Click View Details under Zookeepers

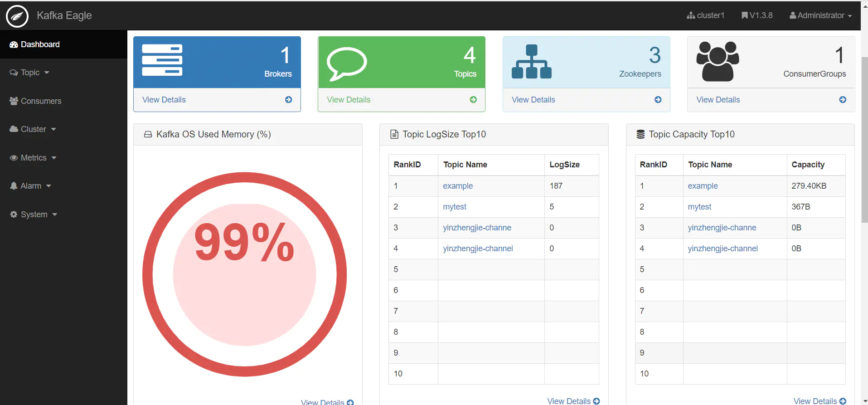[x=533, y=100]
